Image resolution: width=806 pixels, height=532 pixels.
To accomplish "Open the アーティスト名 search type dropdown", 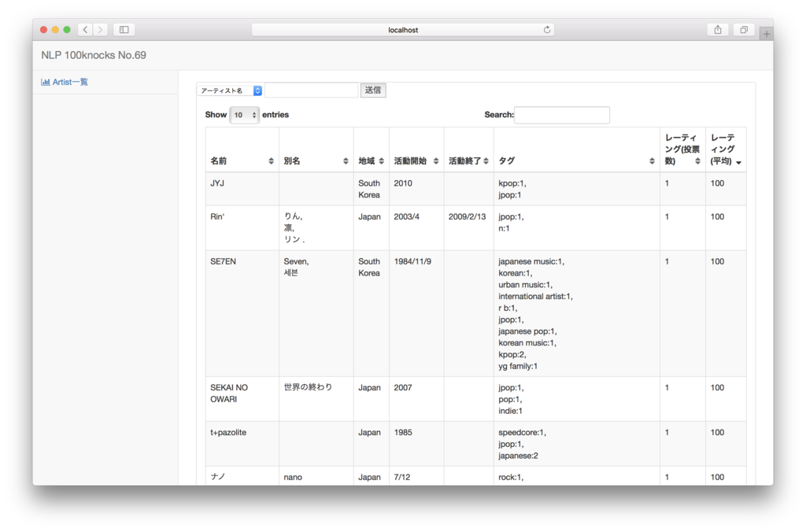I will click(230, 91).
